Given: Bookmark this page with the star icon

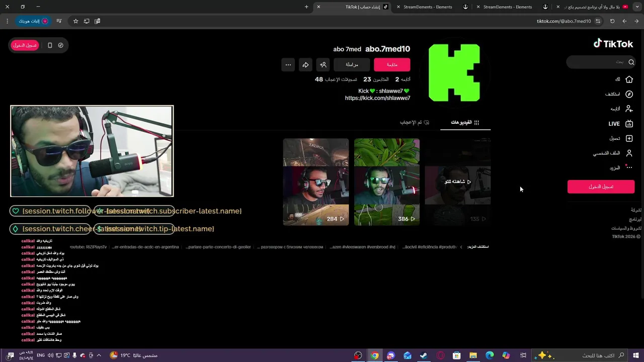Looking at the screenshot, I should [x=75, y=21].
